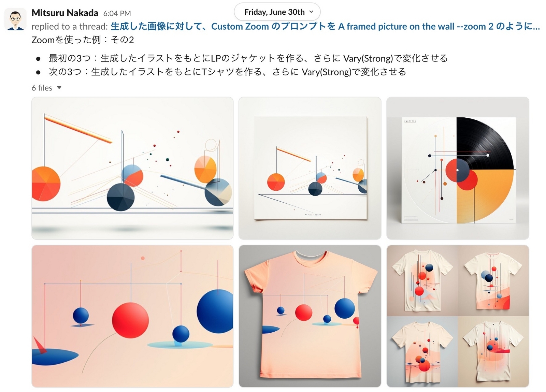Open the vinyl LP jacket thumbnail
This screenshot has width=546, height=392.
point(458,168)
